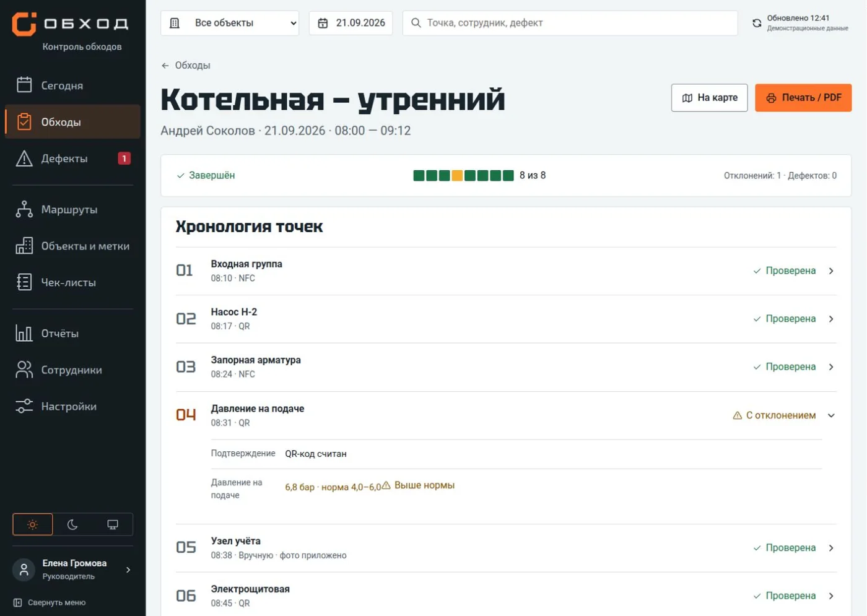Screen dimensions: 867x616
Task: Click the checkmark icon by Завершён
Action: tap(181, 176)
